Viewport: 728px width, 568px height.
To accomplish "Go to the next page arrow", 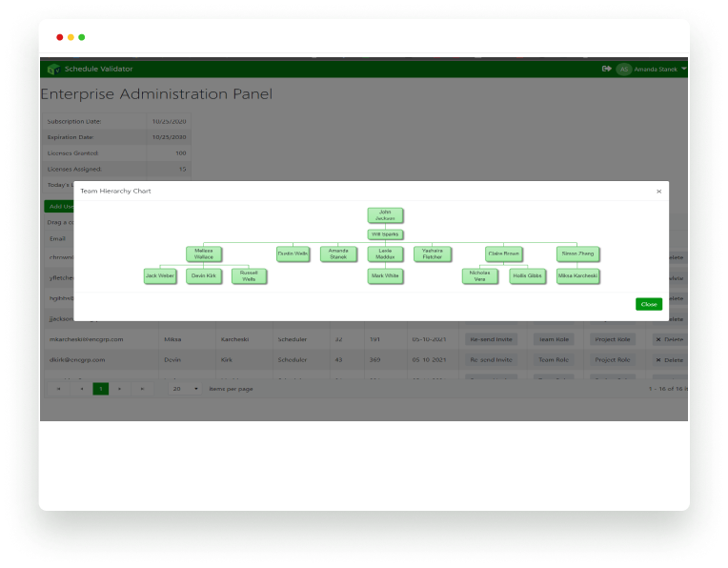I will [x=120, y=389].
